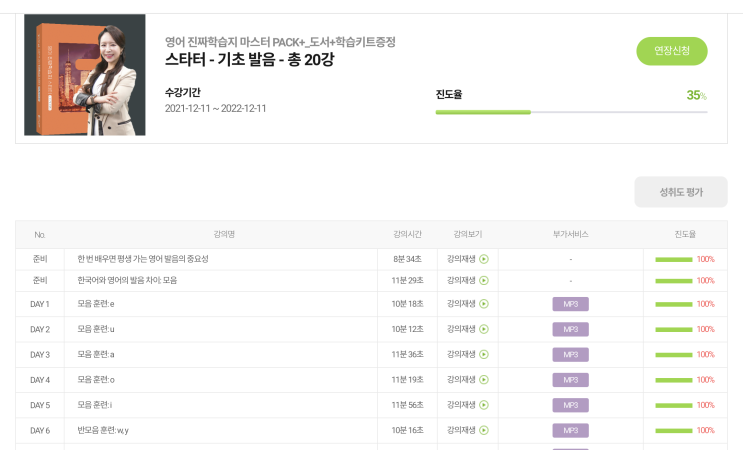Play the DAY 5 lecture video

[468, 405]
